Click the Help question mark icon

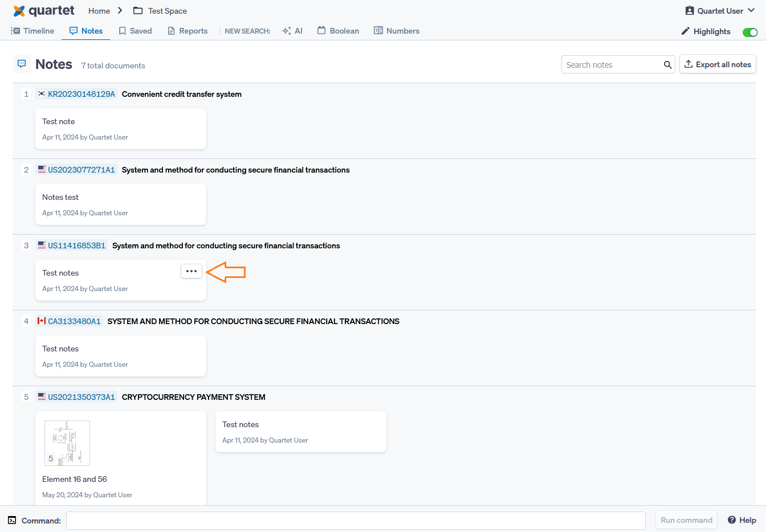[x=732, y=520]
